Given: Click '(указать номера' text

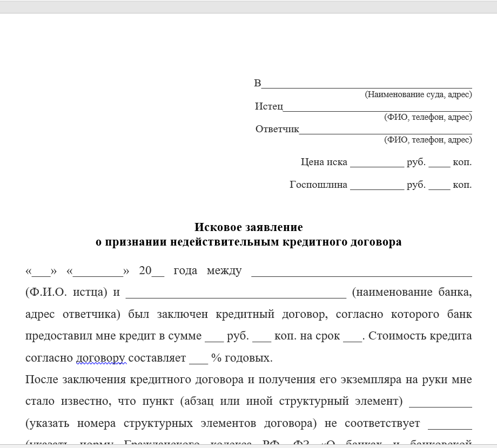Looking at the screenshot, I should click(70, 424).
